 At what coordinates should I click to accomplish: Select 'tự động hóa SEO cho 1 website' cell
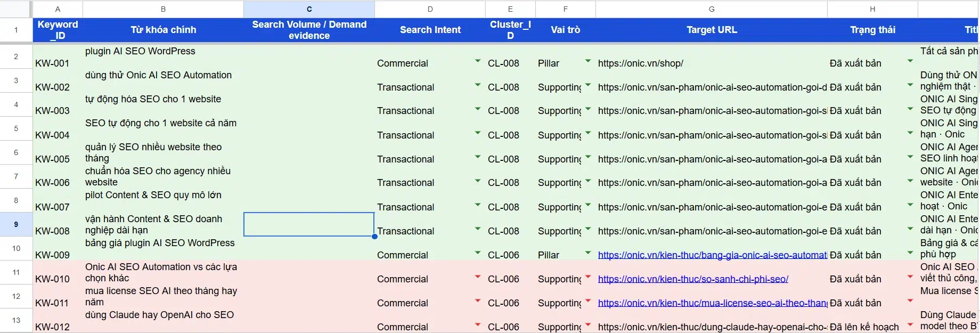coord(163,104)
